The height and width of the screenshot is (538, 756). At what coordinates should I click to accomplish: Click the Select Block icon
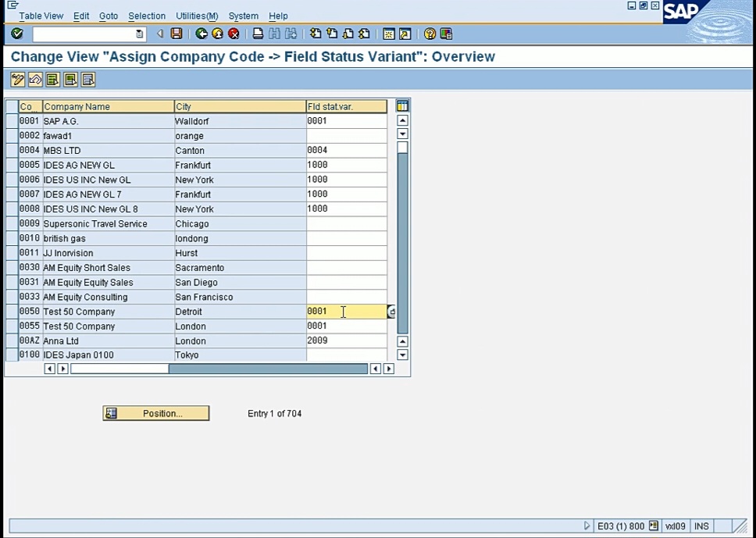(x=70, y=80)
